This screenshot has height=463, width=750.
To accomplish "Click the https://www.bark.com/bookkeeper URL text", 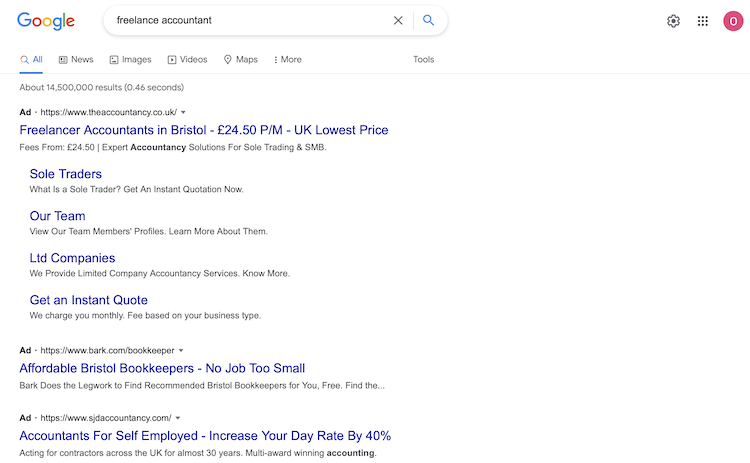I will [108, 351].
